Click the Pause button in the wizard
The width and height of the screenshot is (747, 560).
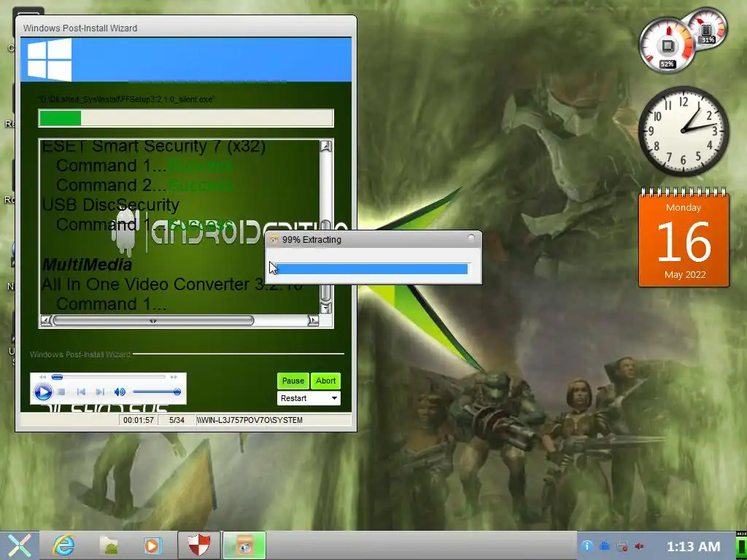[x=293, y=381]
